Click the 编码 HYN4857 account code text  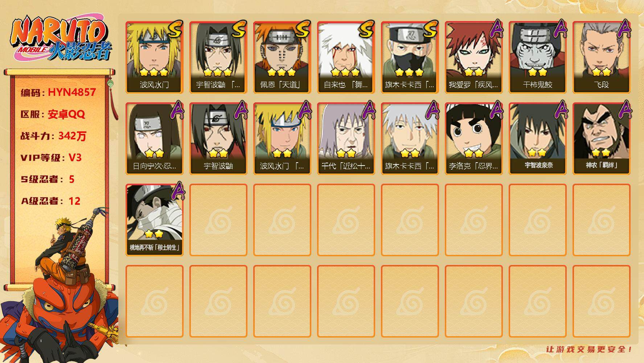tap(58, 92)
